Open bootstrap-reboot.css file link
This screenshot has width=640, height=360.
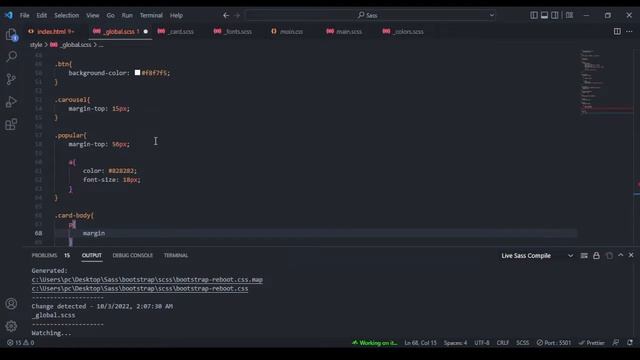[x=140, y=289]
